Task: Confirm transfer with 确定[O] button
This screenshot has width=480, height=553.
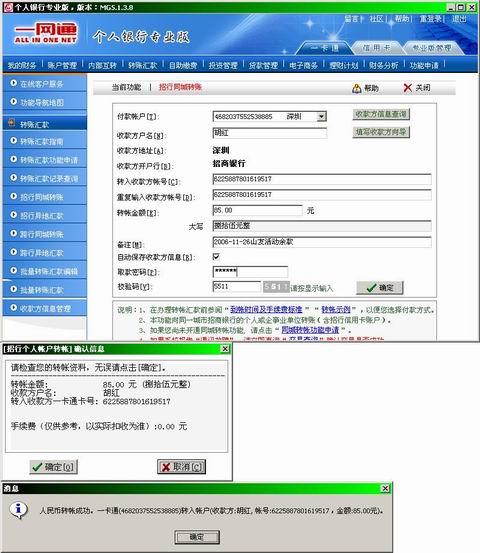Action: point(54,467)
